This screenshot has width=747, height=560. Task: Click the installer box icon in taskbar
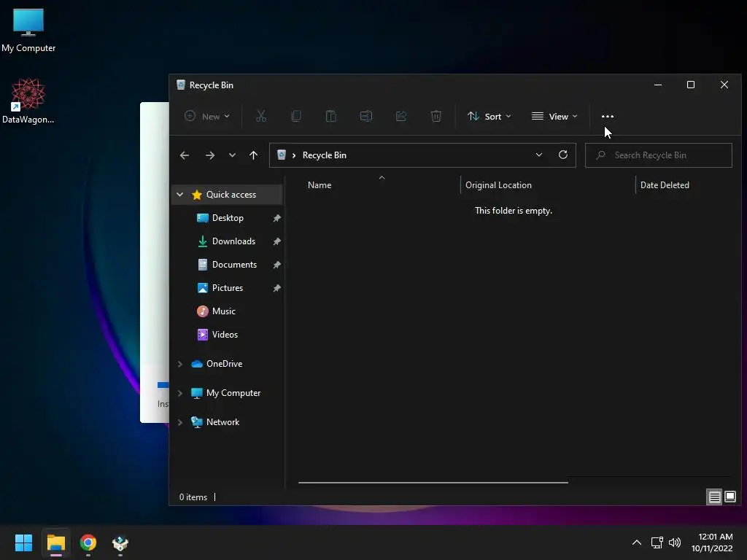(120, 542)
